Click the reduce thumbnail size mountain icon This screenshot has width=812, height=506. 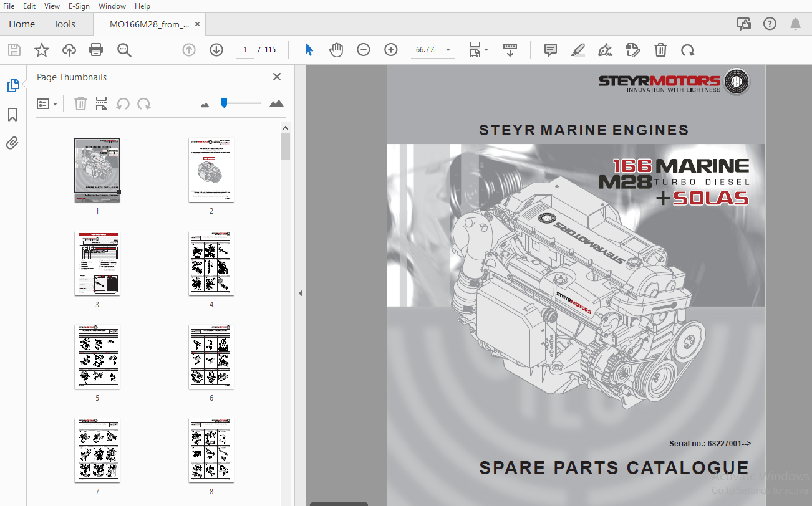[x=205, y=105]
